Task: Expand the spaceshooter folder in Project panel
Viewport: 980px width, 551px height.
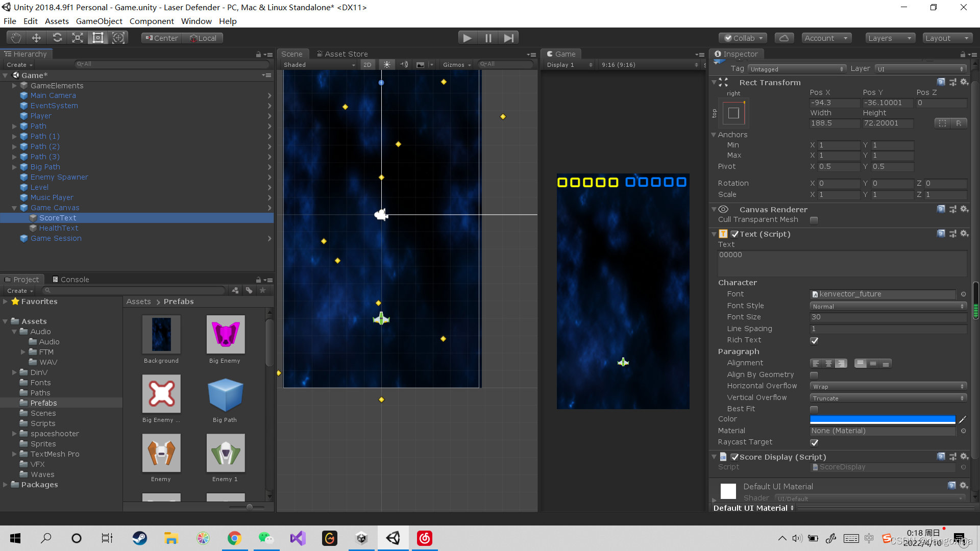Action: pos(14,433)
